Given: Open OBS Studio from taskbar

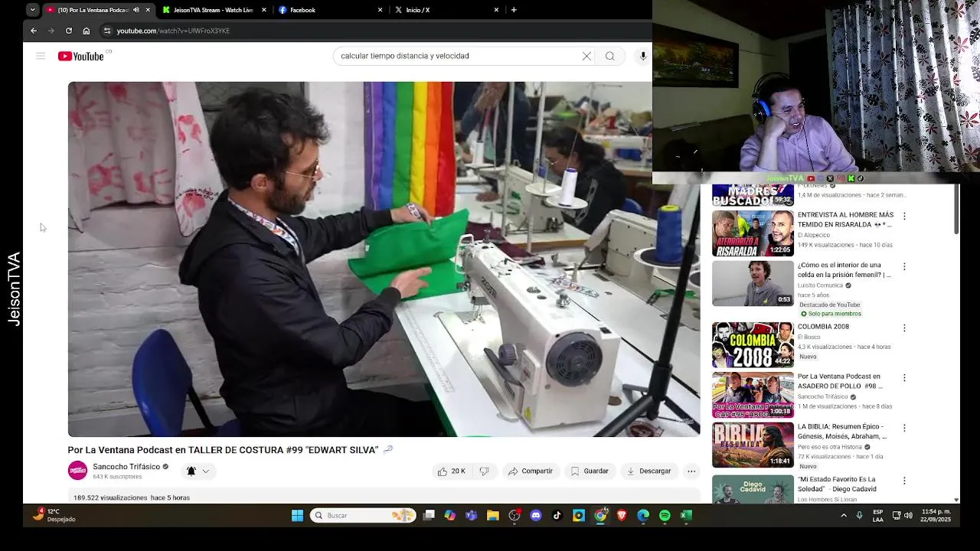Looking at the screenshot, I should [514, 516].
